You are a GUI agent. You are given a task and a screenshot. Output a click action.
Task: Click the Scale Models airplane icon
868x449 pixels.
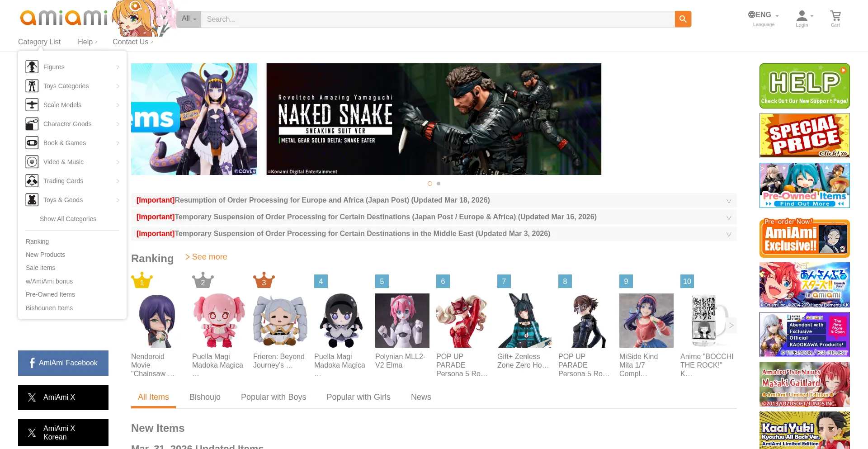click(x=32, y=105)
